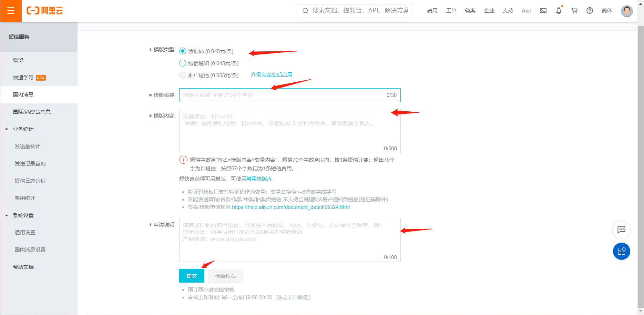644x315 pixels.
Task: Click the Aliyun logo
Action: click(45, 11)
